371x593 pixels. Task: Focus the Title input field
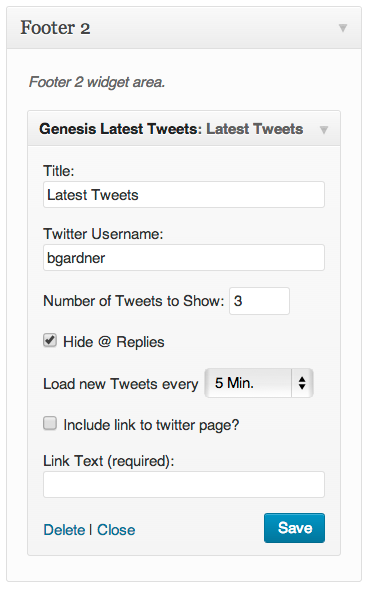tap(184, 195)
